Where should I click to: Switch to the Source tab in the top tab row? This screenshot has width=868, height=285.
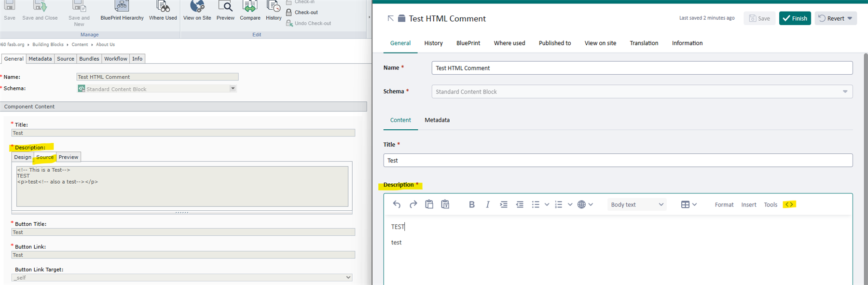[66, 59]
